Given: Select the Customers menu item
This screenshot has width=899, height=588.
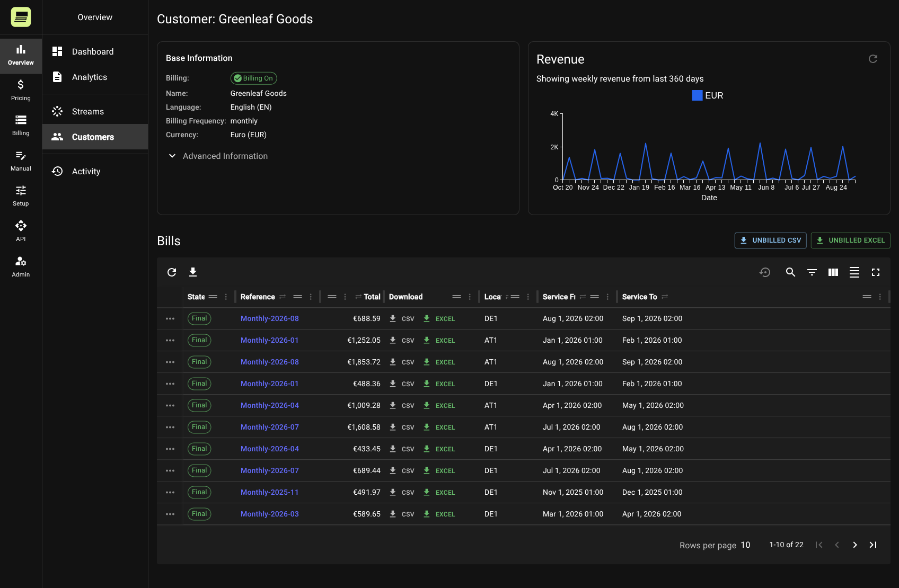Looking at the screenshot, I should pyautogui.click(x=95, y=137).
